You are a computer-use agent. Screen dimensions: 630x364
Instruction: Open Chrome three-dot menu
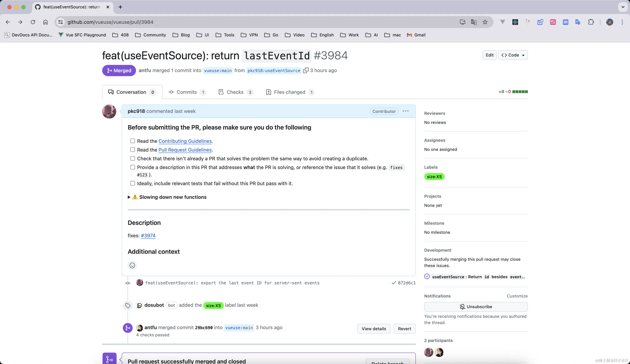coord(622,22)
